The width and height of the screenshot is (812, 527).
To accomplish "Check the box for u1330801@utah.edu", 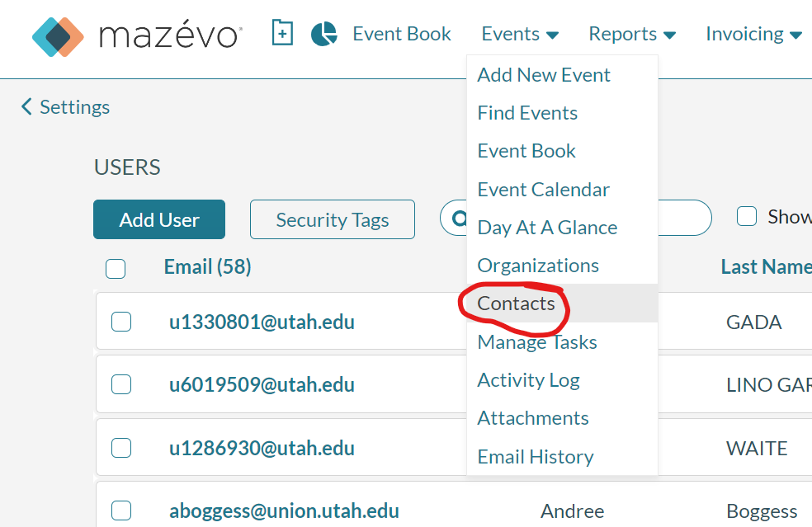I will coord(121,322).
